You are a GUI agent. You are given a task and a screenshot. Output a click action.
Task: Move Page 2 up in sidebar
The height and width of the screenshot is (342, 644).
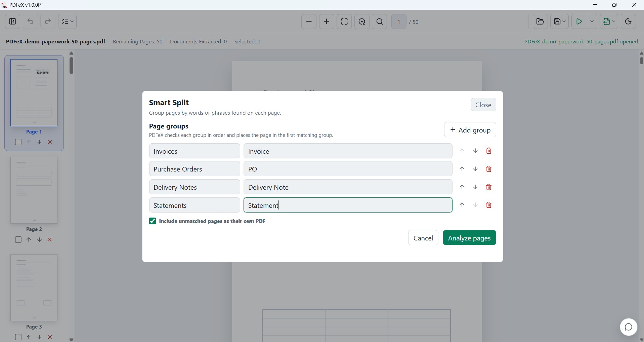click(29, 240)
